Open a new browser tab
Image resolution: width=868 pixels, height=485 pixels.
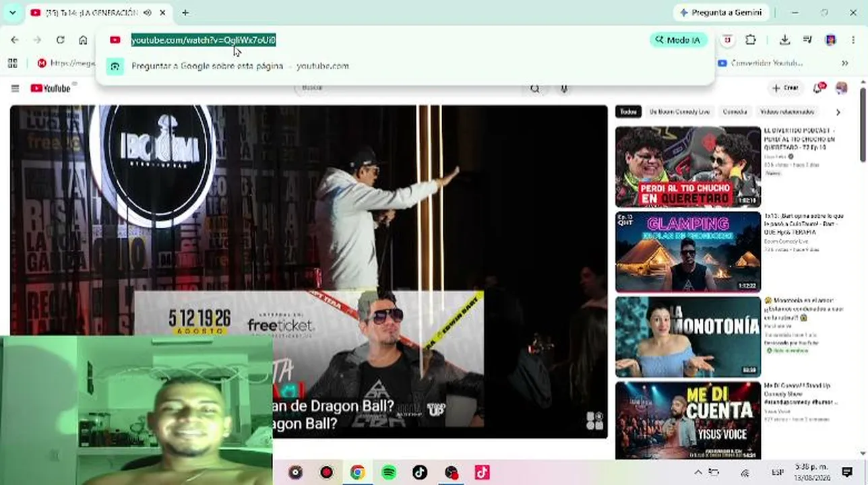185,12
